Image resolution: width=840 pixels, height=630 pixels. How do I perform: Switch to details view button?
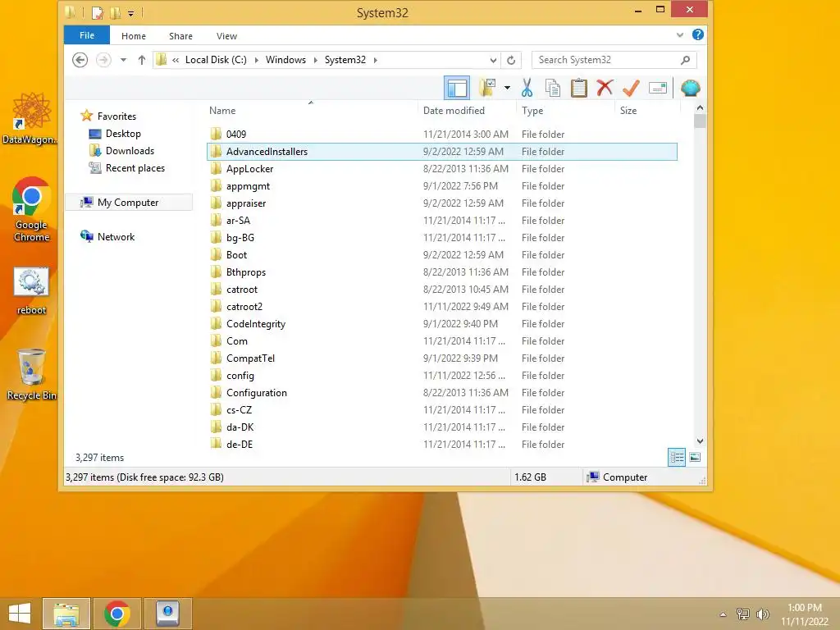677,457
